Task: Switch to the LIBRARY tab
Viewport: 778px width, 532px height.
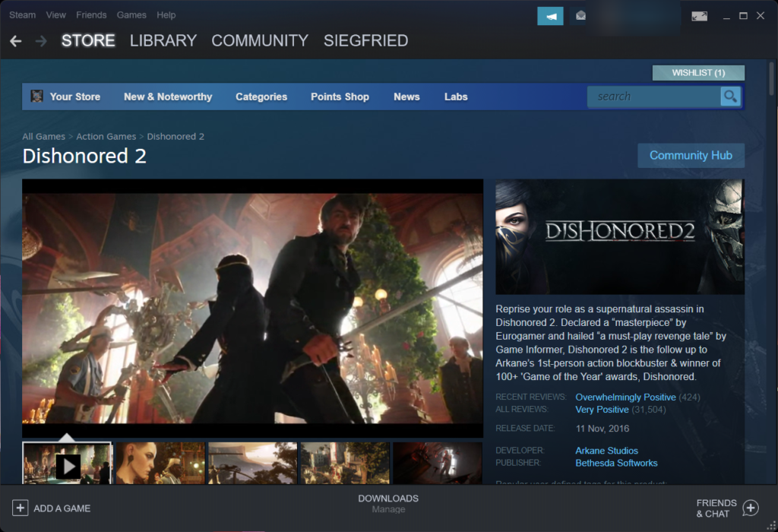Action: point(163,41)
